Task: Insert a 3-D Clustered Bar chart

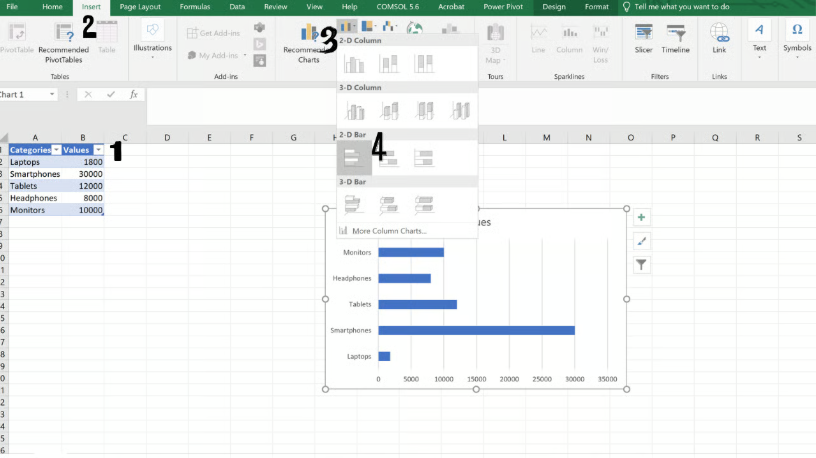Action: 354,204
